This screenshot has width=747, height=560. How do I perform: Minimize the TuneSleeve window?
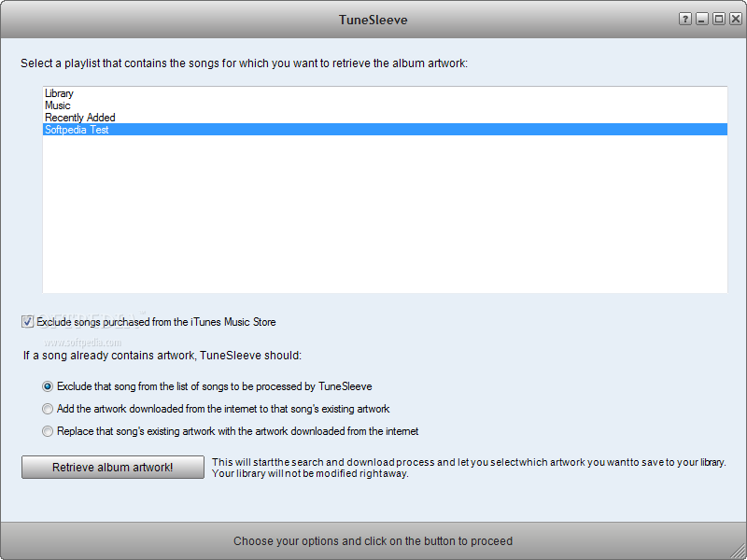point(702,19)
